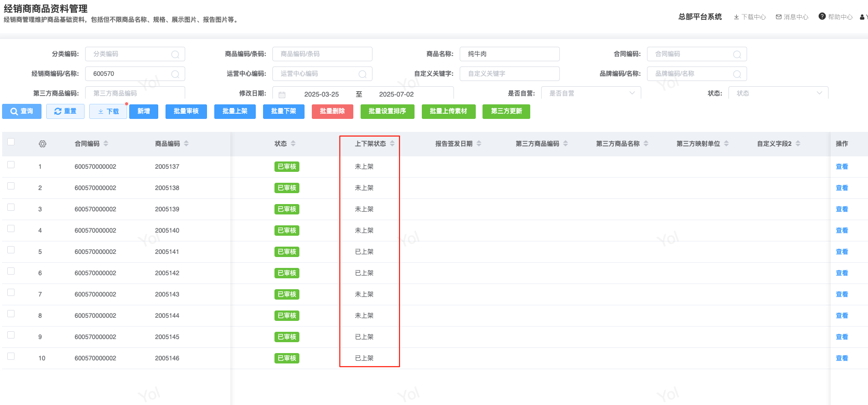
Task: Sort by 上下架状态 column arrows
Action: tap(392, 144)
